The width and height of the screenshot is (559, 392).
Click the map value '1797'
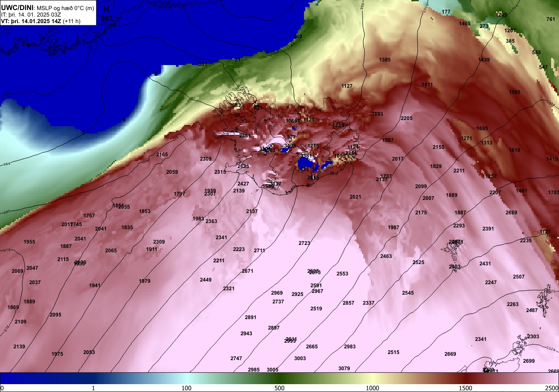click(x=179, y=194)
